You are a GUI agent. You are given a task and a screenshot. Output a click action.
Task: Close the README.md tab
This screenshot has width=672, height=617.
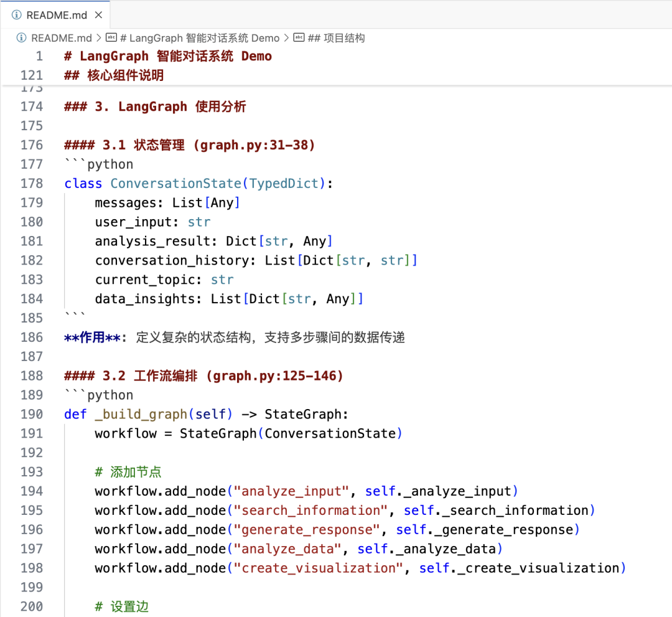click(x=98, y=15)
